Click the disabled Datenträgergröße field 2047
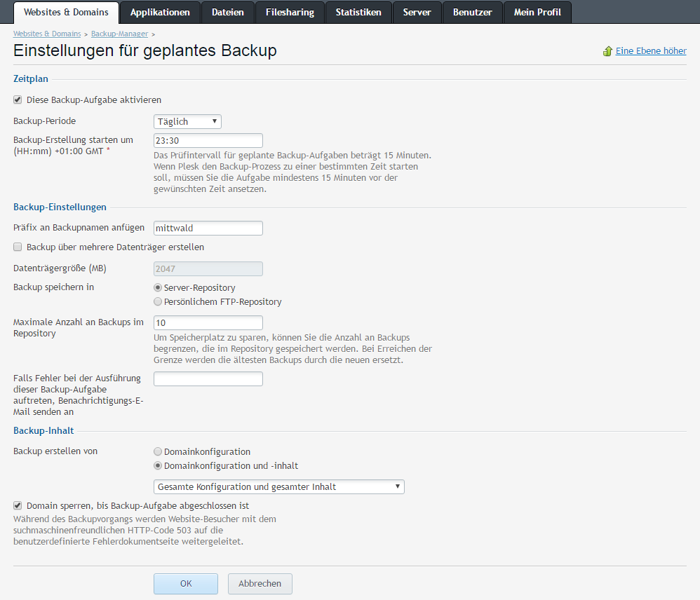This screenshot has width=700, height=600. pos(208,268)
